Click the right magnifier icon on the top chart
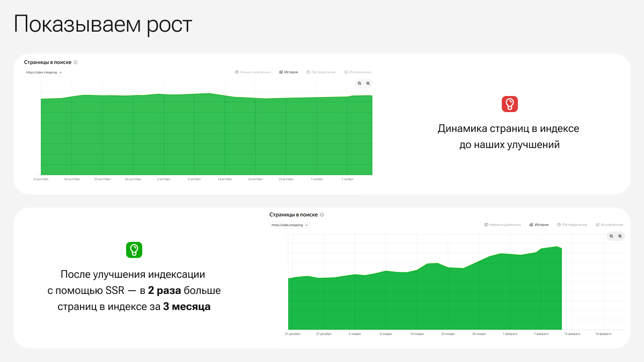The width and height of the screenshot is (644, 362). click(x=368, y=83)
